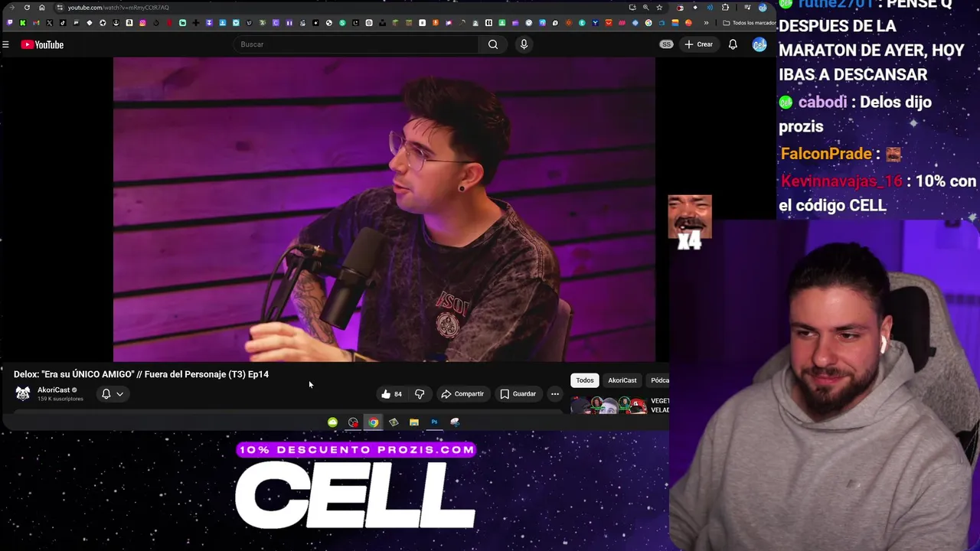
Task: Open the green app icon in taskbar
Action: pos(332,422)
